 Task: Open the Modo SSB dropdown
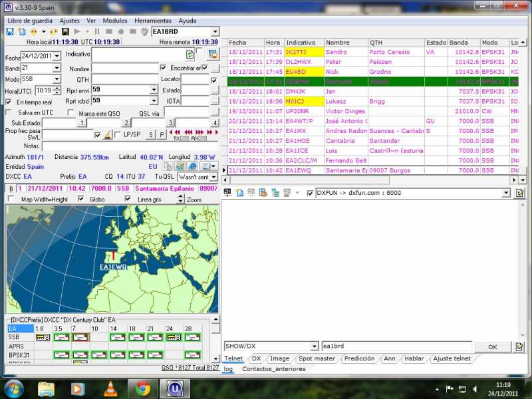click(x=57, y=79)
